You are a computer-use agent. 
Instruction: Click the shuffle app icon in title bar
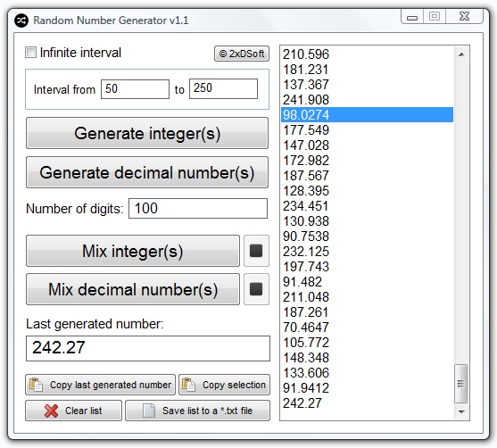pos(21,21)
